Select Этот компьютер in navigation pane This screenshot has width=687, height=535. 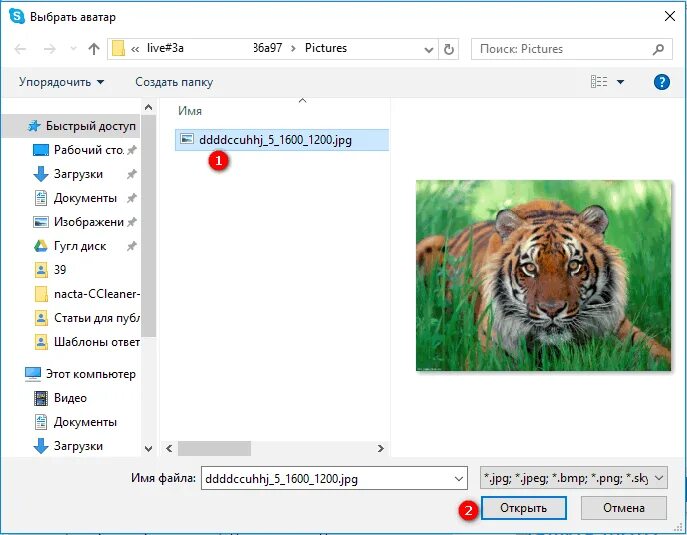pyautogui.click(x=80, y=374)
